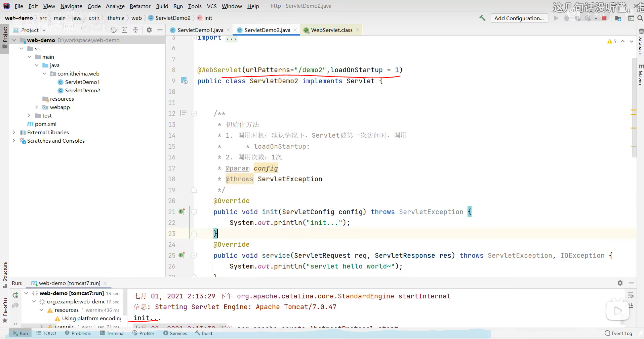Click the Select Opened File target icon
Screen dimensions: 644x339
point(114,30)
